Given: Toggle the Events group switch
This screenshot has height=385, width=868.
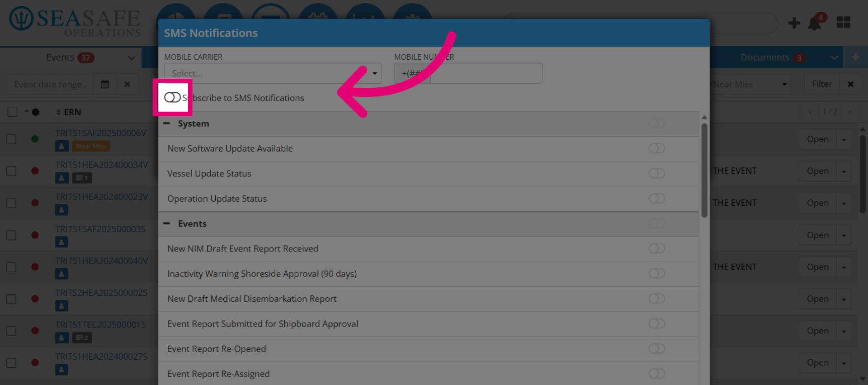Looking at the screenshot, I should (x=656, y=223).
